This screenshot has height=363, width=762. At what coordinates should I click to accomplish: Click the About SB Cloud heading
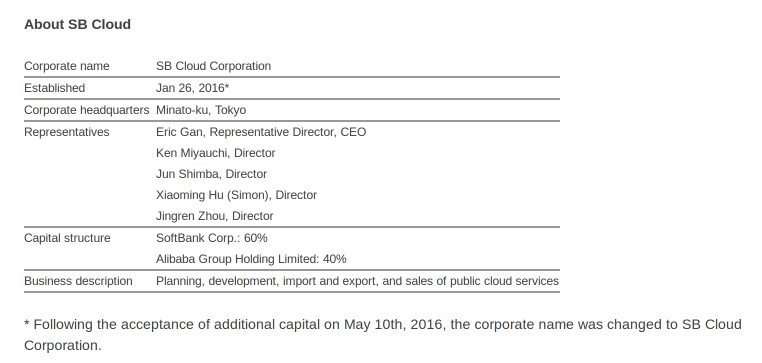(77, 24)
